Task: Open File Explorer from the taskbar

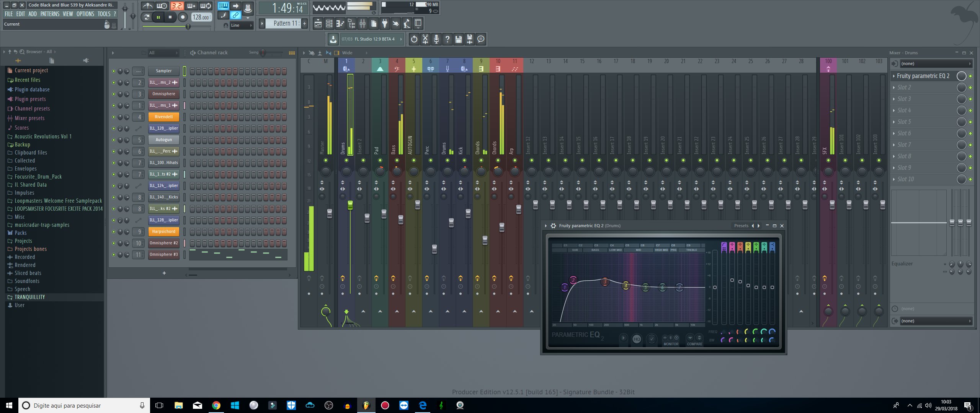Action: 179,405
